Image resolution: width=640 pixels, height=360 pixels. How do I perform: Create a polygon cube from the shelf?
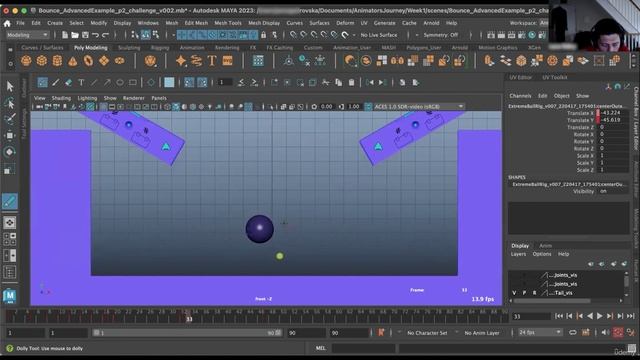42,61
